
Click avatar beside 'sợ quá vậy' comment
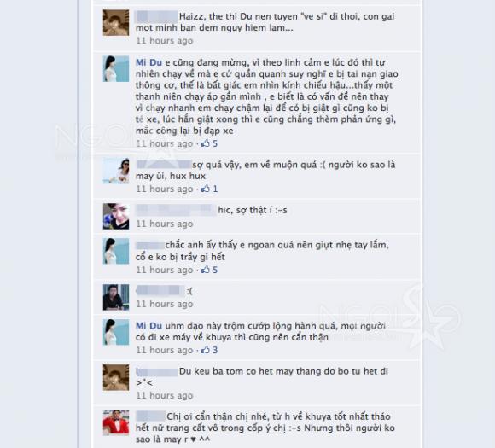[x=116, y=171]
